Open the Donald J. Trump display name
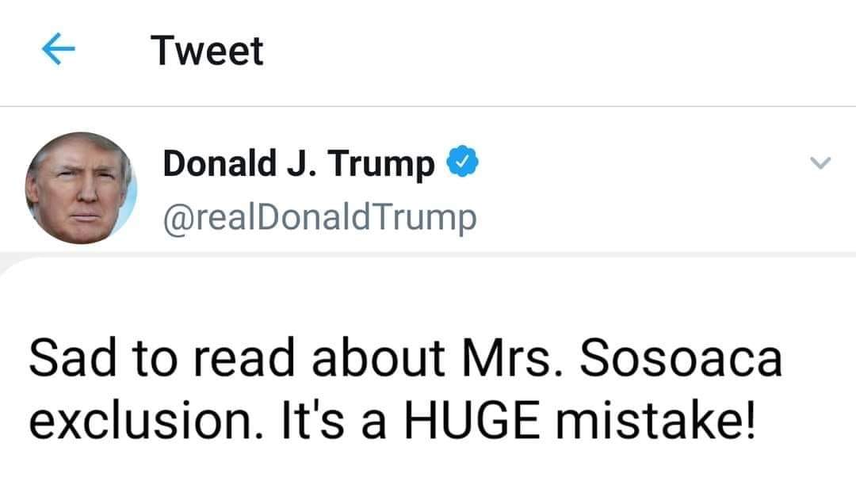Viewport: 856px width, 504px height. coord(298,165)
